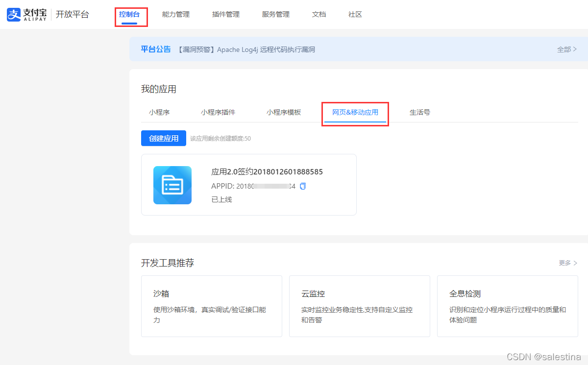This screenshot has height=365, width=588.
Task: Click the 开放平台 title text
Action: (73, 14)
